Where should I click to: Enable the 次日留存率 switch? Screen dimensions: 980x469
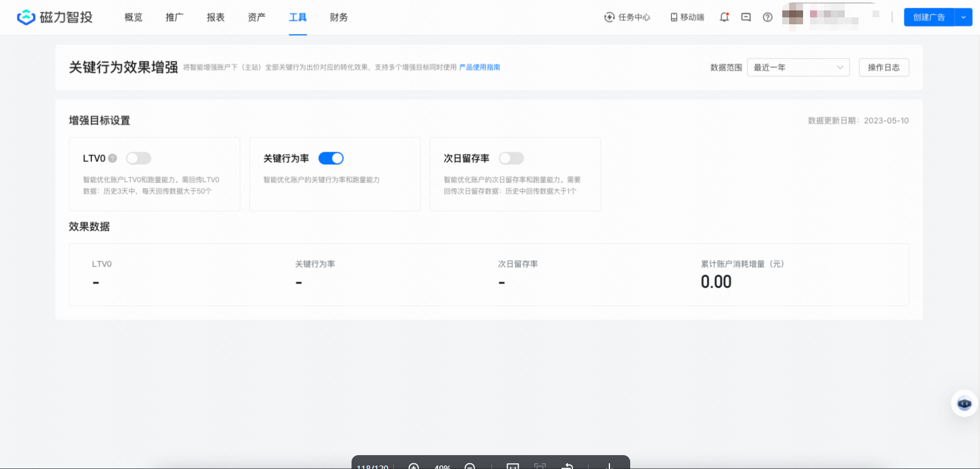512,158
